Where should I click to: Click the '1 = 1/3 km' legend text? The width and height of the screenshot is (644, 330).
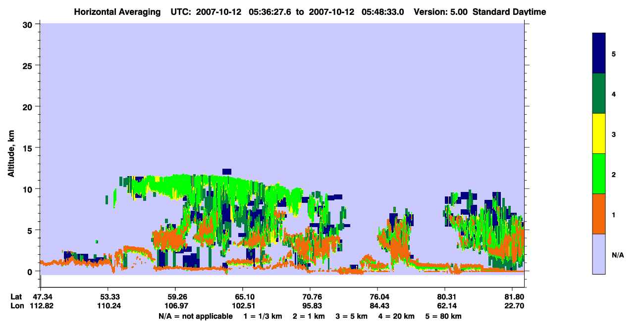pyautogui.click(x=263, y=316)
